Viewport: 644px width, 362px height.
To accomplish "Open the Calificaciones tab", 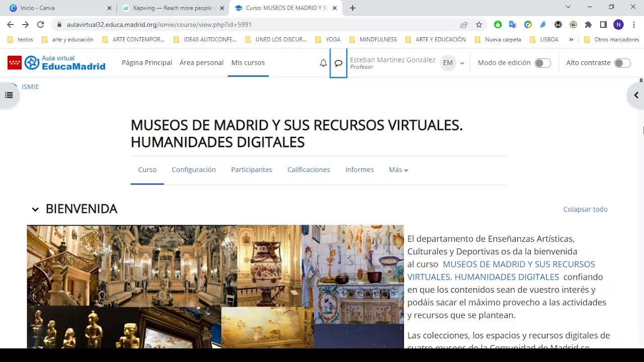I will [309, 169].
